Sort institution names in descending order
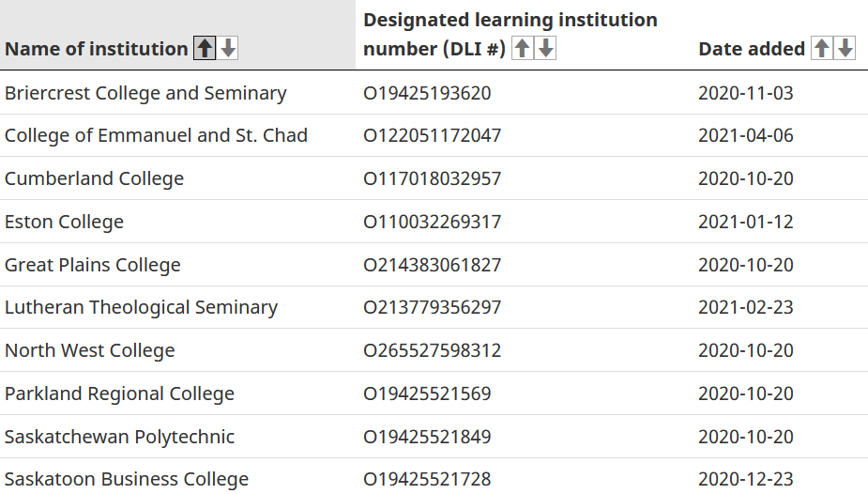The height and width of the screenshot is (494, 868). pyautogui.click(x=228, y=49)
